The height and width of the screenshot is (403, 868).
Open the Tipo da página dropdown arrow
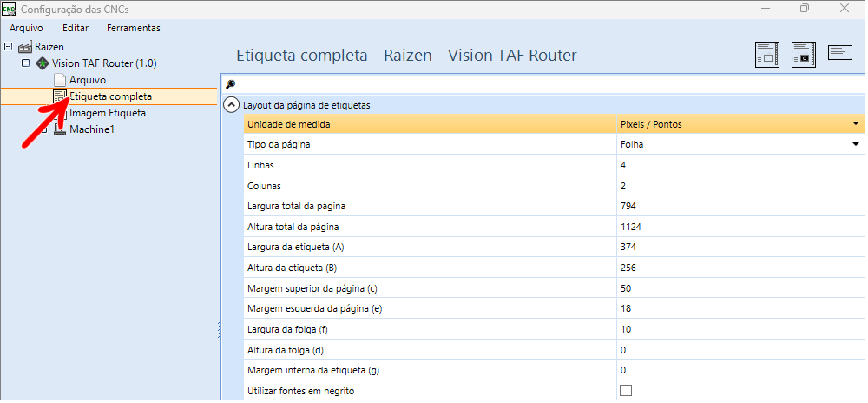click(855, 144)
